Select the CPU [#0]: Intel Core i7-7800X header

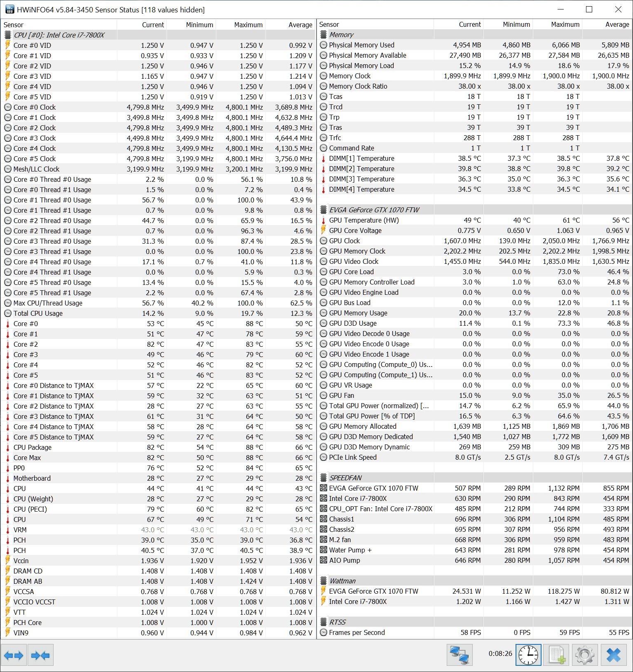pos(158,35)
